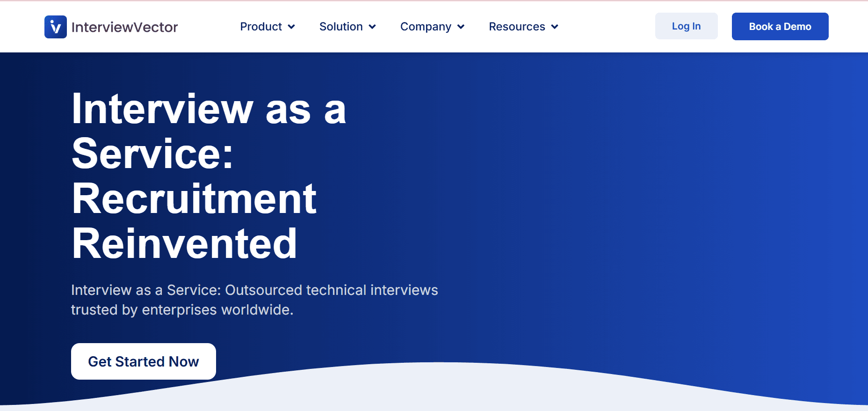Click "trusted by enterprises worldwide" text line

point(182,310)
